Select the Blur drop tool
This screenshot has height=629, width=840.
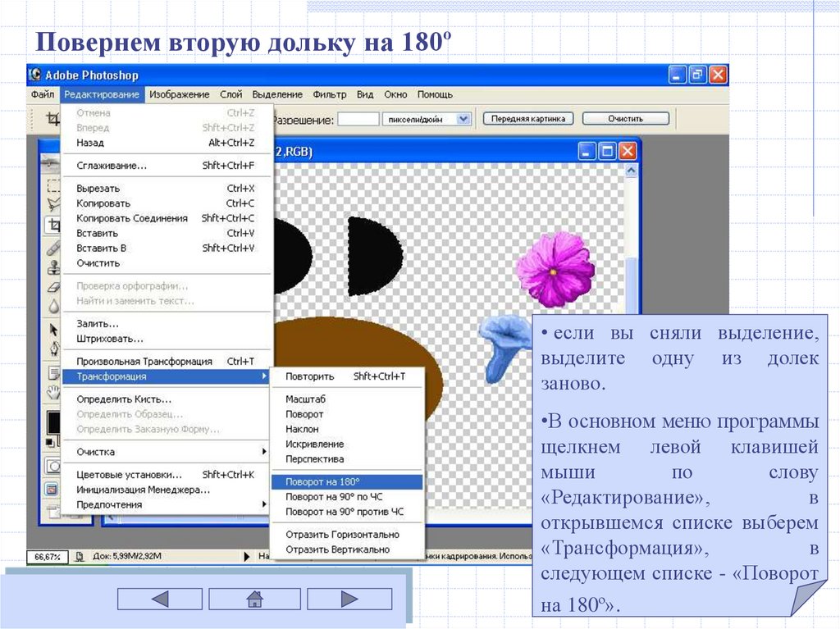[52, 306]
